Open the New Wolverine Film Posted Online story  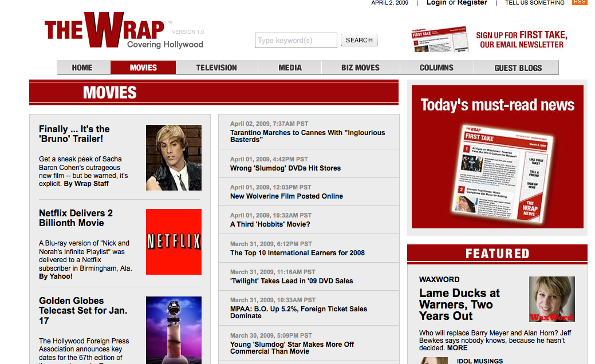coord(286,196)
